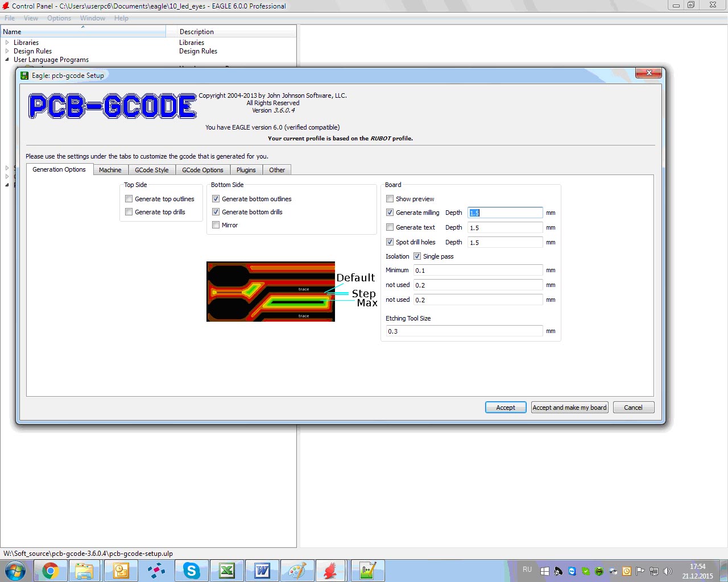728x582 pixels.
Task: Switch to the Machine tab
Action: (110, 170)
